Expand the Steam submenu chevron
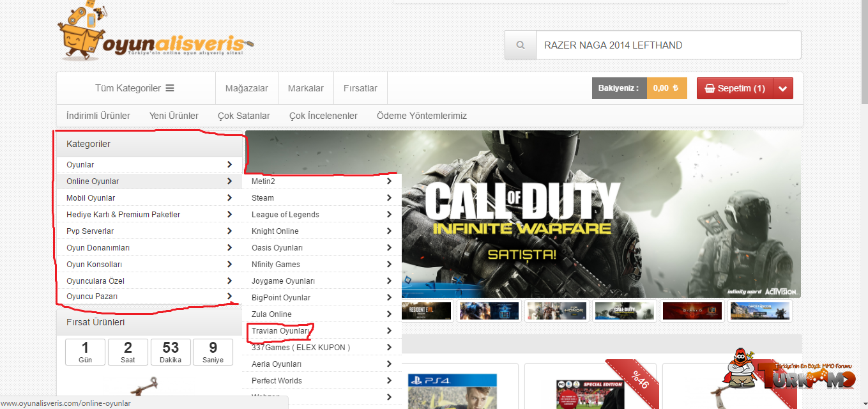Screen dimensions: 868x409 [389, 198]
